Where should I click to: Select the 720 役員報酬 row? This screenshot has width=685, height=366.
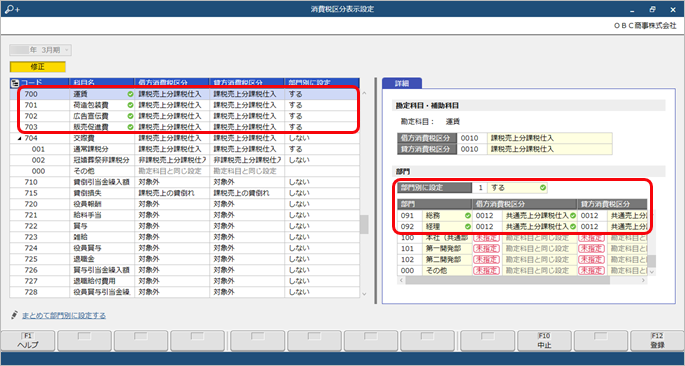pos(185,204)
